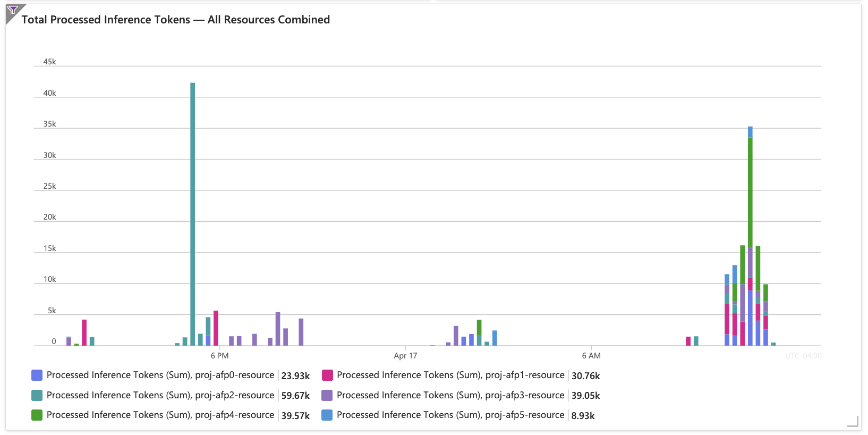The width and height of the screenshot is (868, 435).
Task: Click the proj-afp0-resource legend label
Action: [x=160, y=375]
